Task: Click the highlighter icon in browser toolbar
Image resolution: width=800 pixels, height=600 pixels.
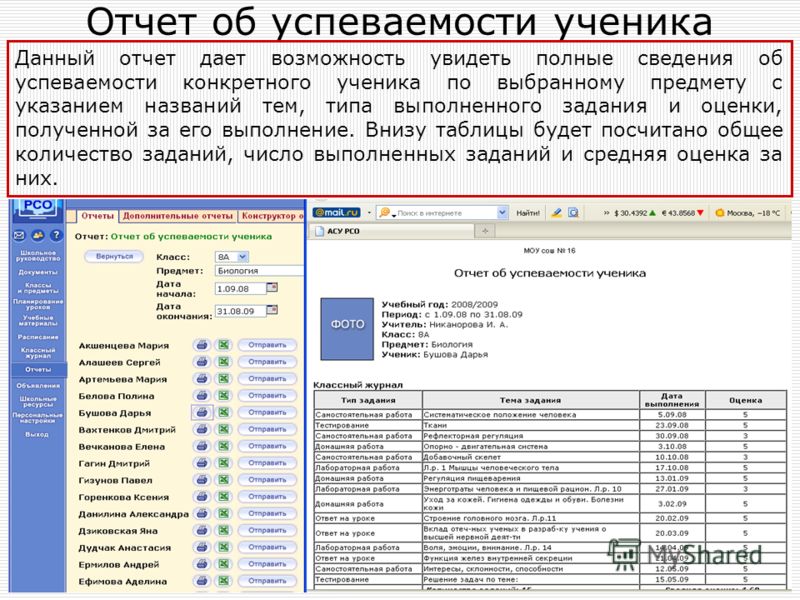Action: click(557, 213)
